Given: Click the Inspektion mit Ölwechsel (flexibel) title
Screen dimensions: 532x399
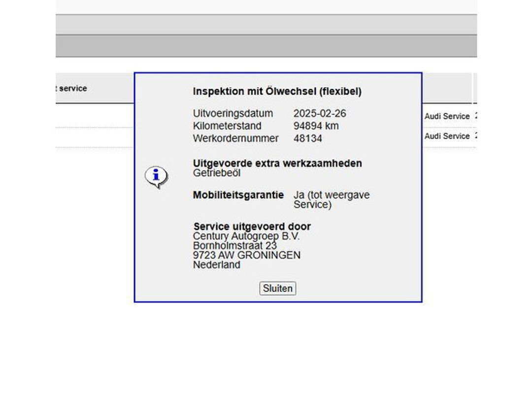Looking at the screenshot, I should point(277,91).
